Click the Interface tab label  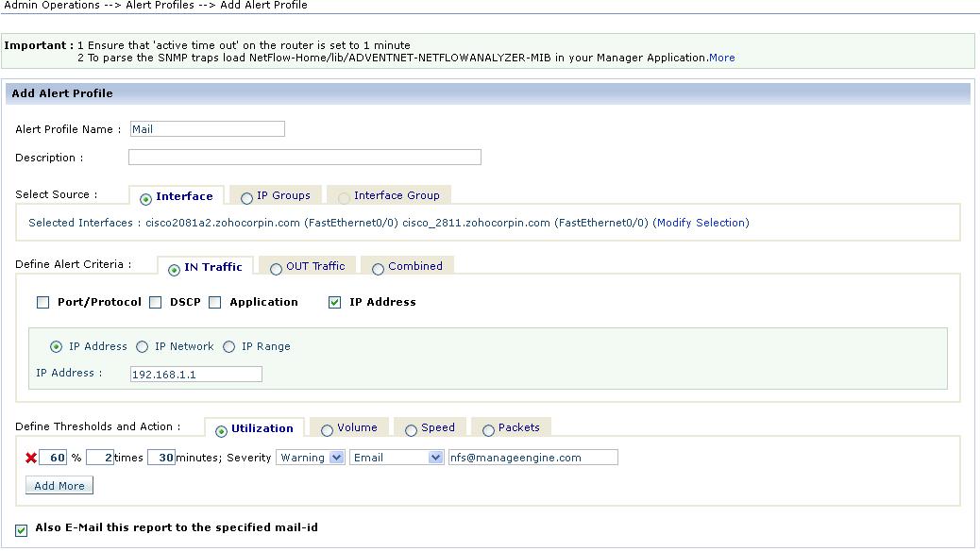point(184,196)
